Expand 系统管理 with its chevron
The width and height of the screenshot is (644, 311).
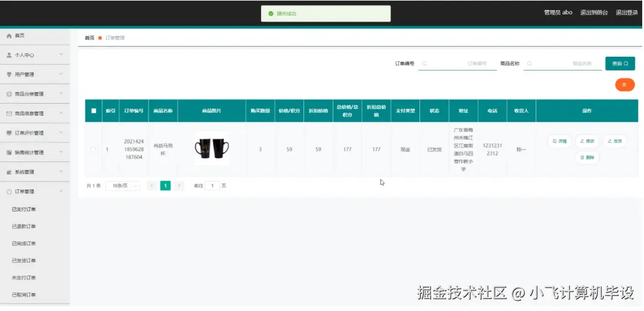coord(61,172)
